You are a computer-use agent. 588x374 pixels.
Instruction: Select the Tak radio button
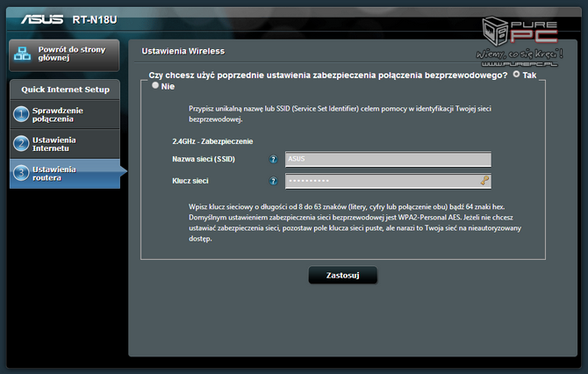pos(518,76)
